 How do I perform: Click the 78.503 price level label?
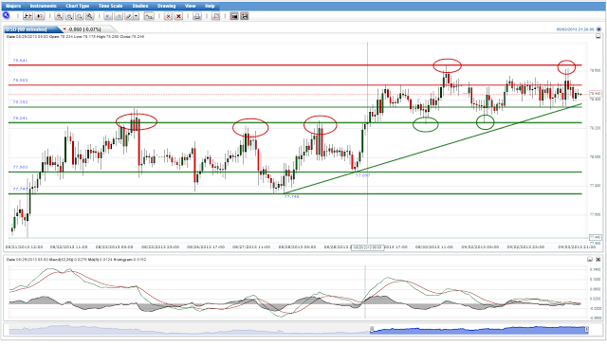[20, 81]
